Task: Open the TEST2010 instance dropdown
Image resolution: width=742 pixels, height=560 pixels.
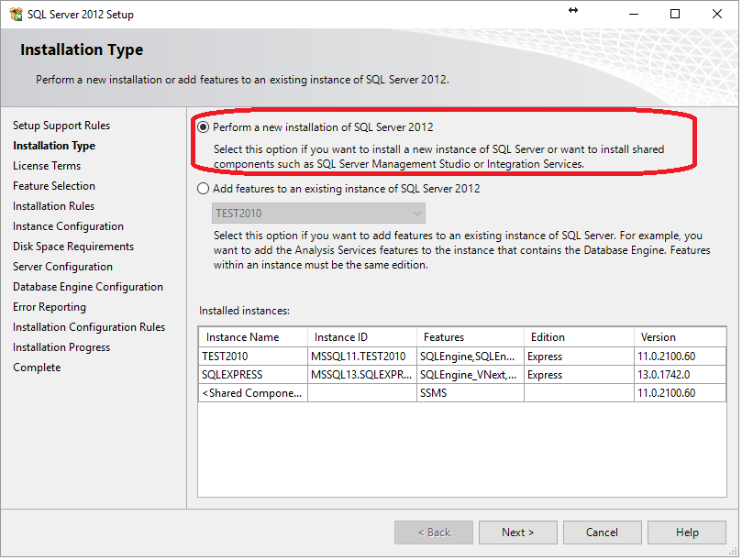Action: click(x=318, y=214)
